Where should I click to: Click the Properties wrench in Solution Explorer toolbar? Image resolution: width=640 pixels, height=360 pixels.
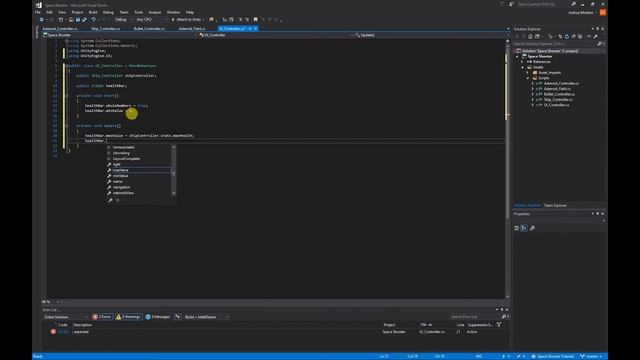click(596, 36)
